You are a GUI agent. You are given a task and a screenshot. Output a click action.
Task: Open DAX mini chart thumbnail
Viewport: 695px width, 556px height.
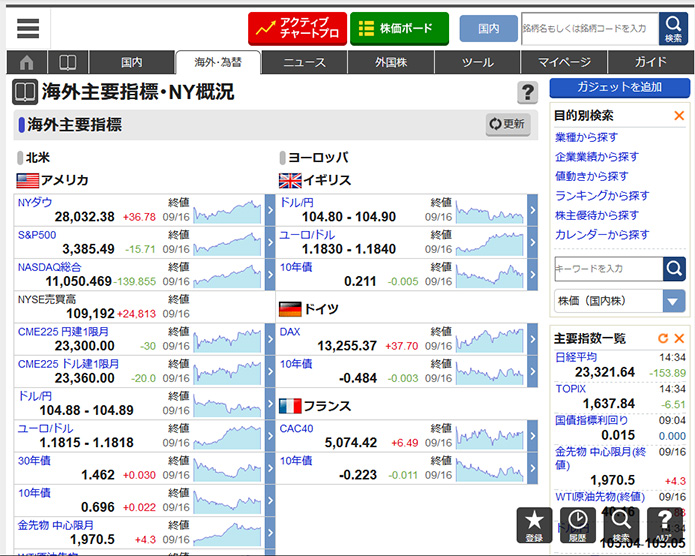coord(490,340)
